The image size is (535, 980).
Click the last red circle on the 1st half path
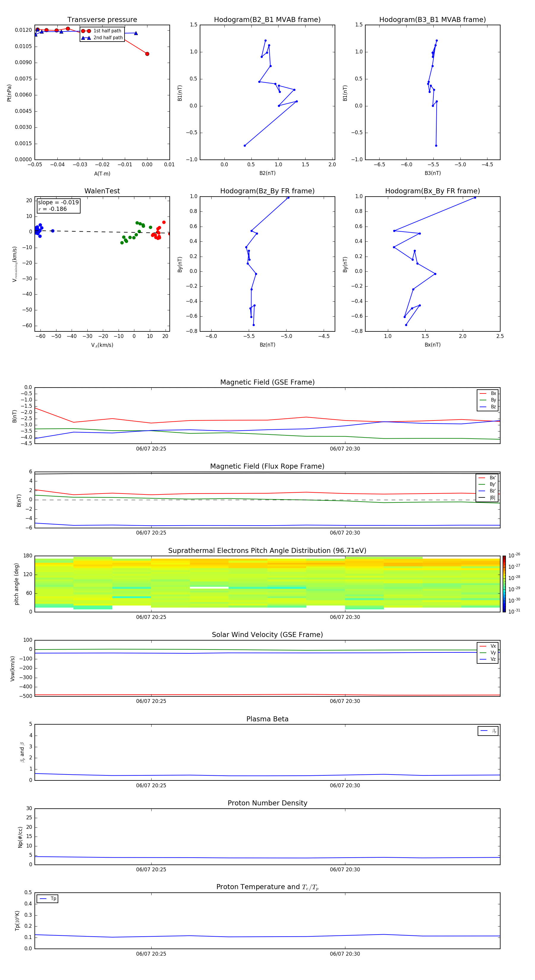(147, 54)
